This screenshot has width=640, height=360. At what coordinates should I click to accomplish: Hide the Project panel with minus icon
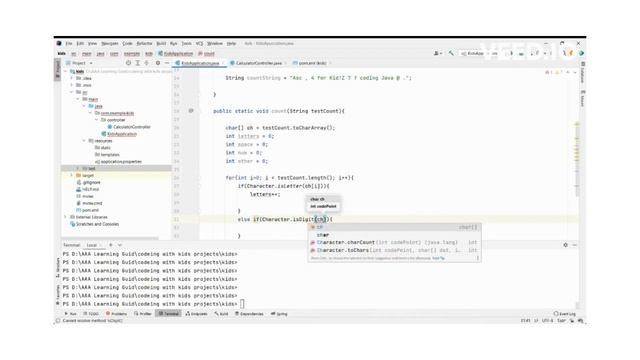pos(167,63)
